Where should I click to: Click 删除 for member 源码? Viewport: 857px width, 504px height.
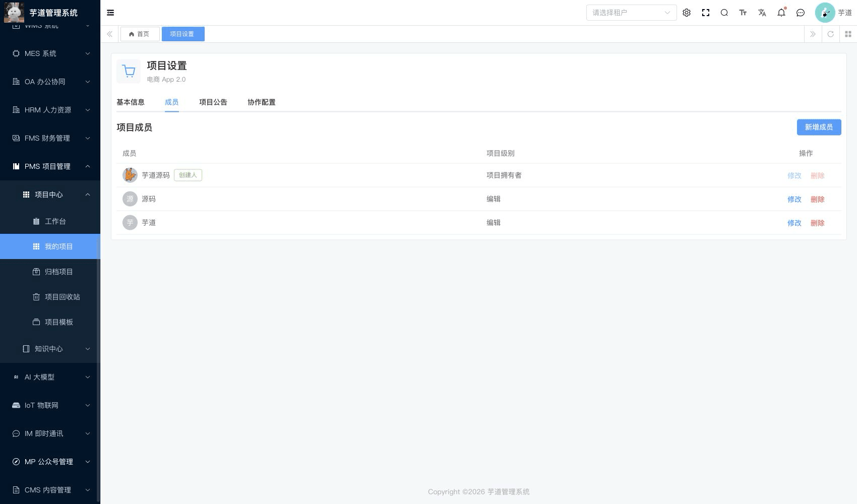click(818, 199)
